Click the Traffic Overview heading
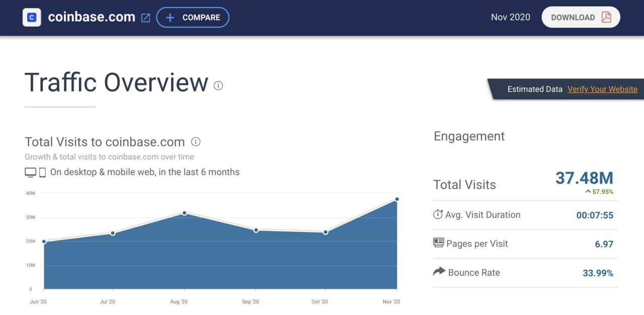 coord(116,83)
